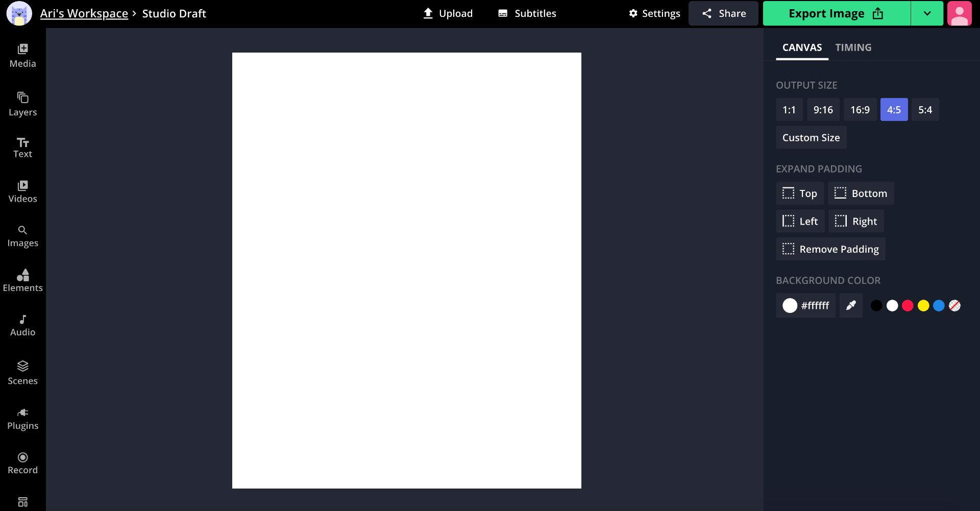Open the Record panel
Image resolution: width=980 pixels, height=511 pixels.
click(22, 464)
